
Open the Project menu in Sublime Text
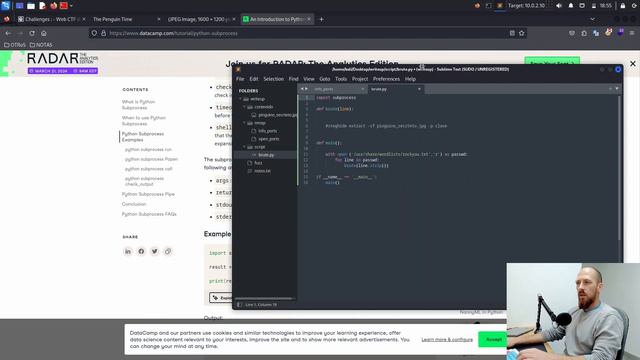tap(360, 79)
